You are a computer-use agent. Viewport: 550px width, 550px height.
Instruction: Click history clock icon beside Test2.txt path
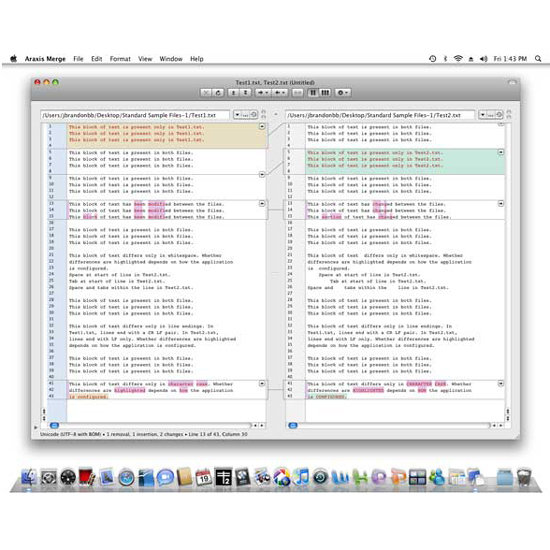[499, 114]
